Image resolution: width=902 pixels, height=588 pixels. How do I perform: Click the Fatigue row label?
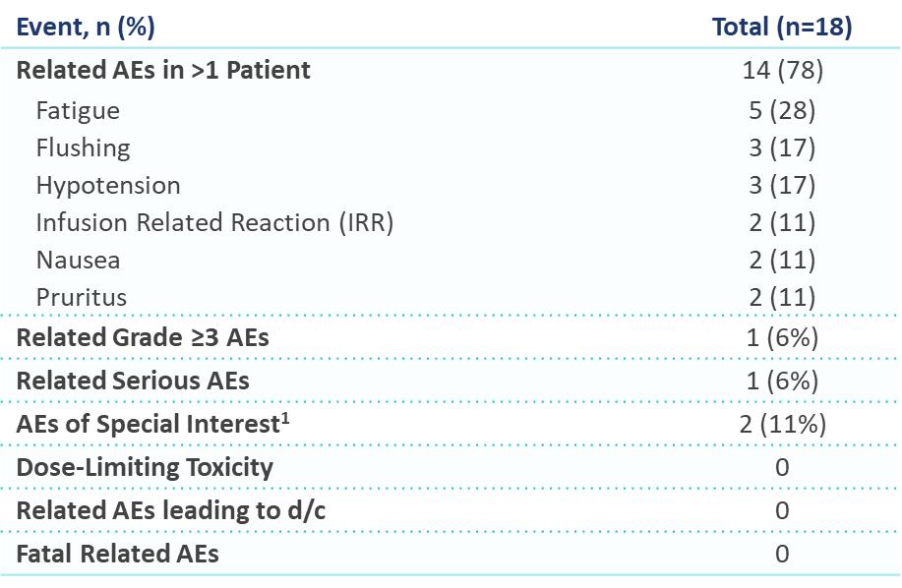pyautogui.click(x=78, y=110)
